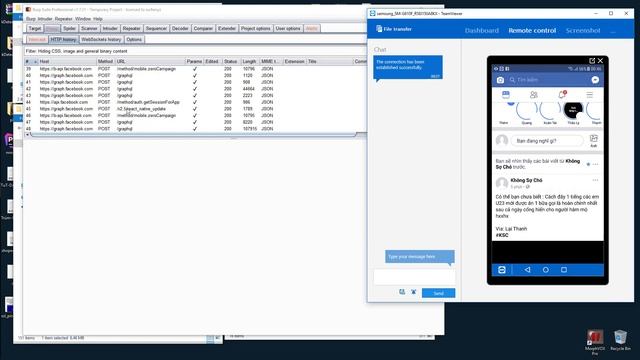Select request 39 b-api.facebook.com host
The width and height of the screenshot is (640, 360).
pyautogui.click(x=66, y=69)
